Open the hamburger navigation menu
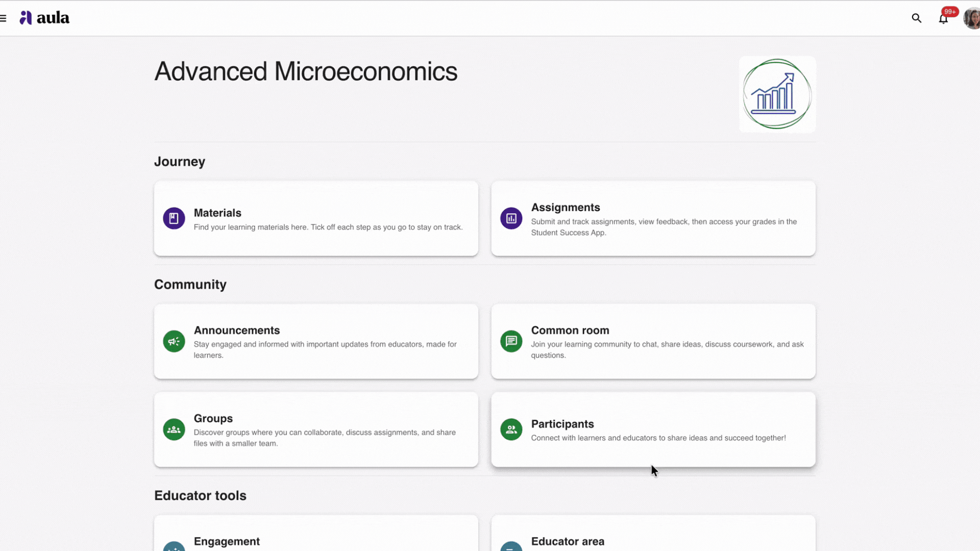 [x=3, y=18]
